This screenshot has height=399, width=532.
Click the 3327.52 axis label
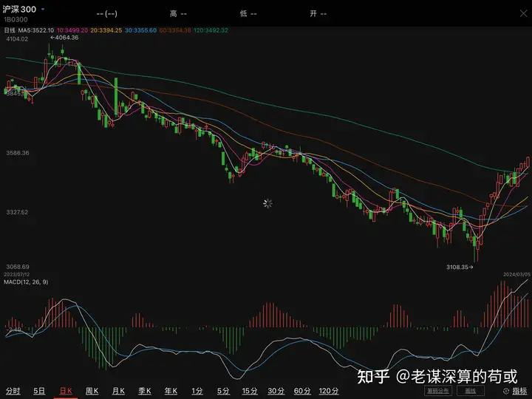[17, 212]
